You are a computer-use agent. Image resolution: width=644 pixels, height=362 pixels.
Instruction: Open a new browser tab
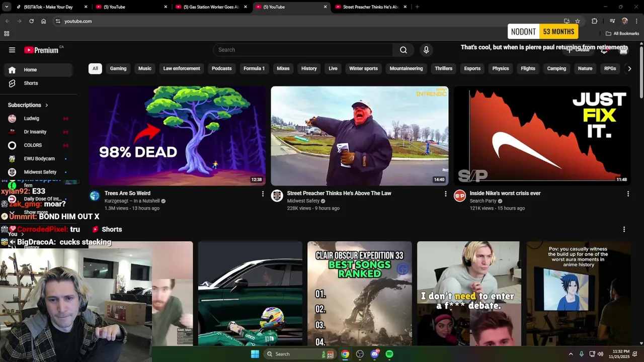[x=417, y=7]
